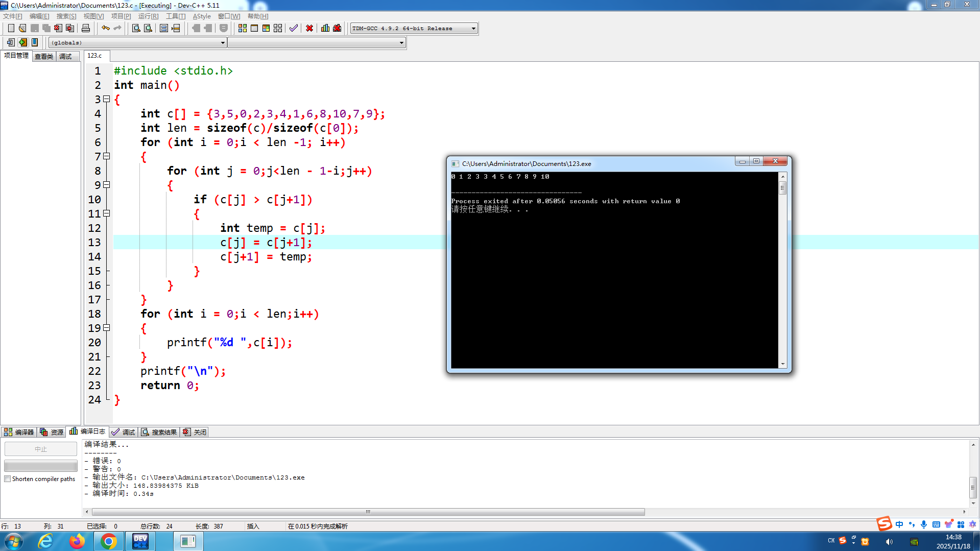Open the AStyle menu
The image size is (980, 551).
click(202, 16)
